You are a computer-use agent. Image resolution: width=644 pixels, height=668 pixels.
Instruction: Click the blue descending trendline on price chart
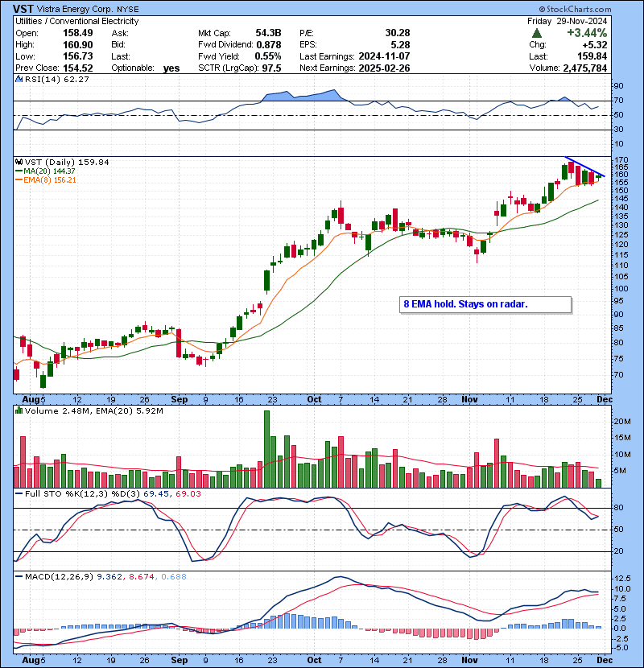[x=584, y=167]
